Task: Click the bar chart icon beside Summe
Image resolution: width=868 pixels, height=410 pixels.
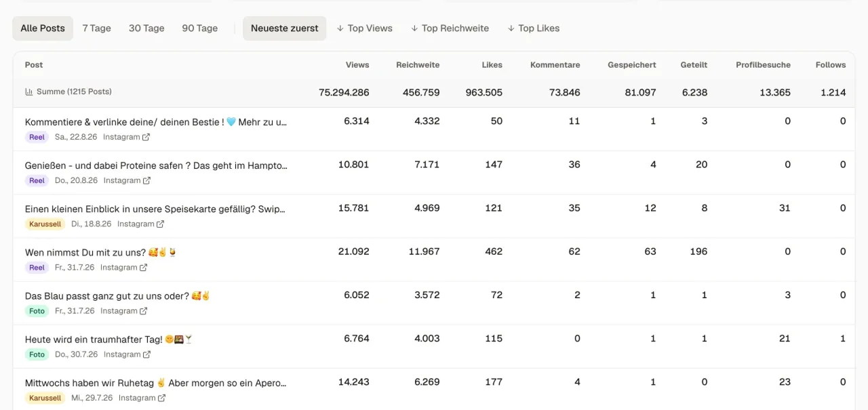Action: click(x=29, y=91)
